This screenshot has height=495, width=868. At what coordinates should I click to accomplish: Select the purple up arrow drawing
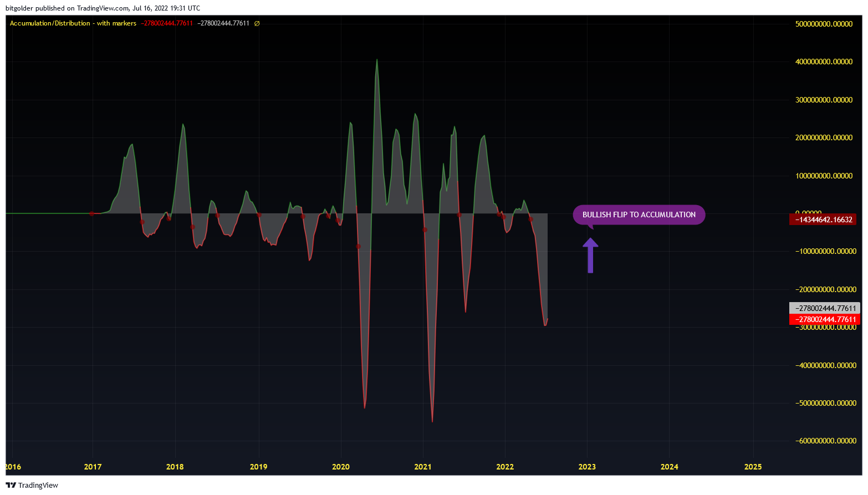(590, 256)
